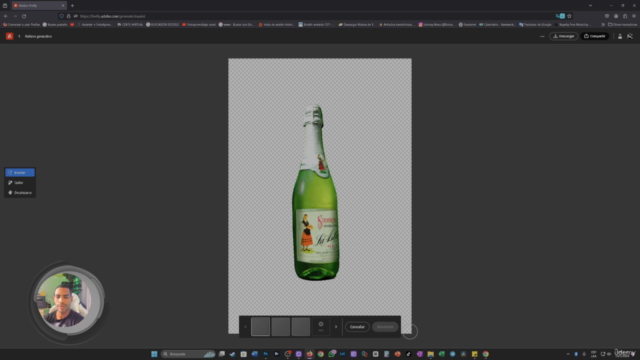Click the rightmost icon in the Firefly header
The width and height of the screenshot is (640, 360).
click(x=630, y=36)
